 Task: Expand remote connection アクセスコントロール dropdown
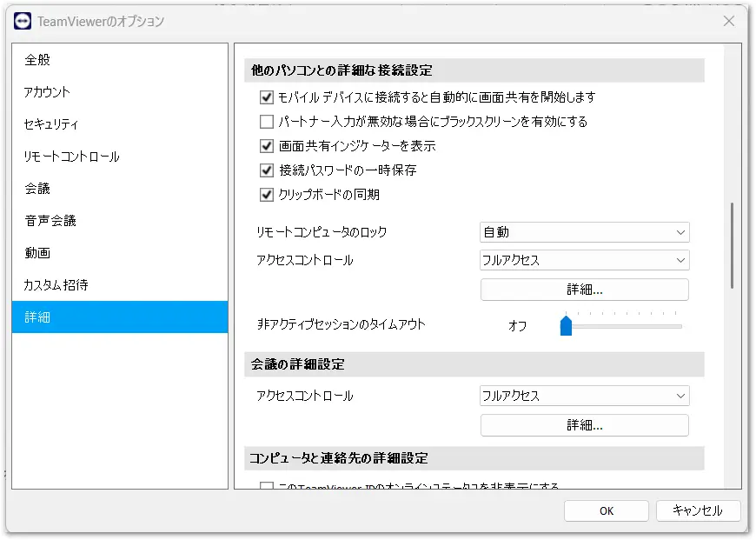coord(584,261)
